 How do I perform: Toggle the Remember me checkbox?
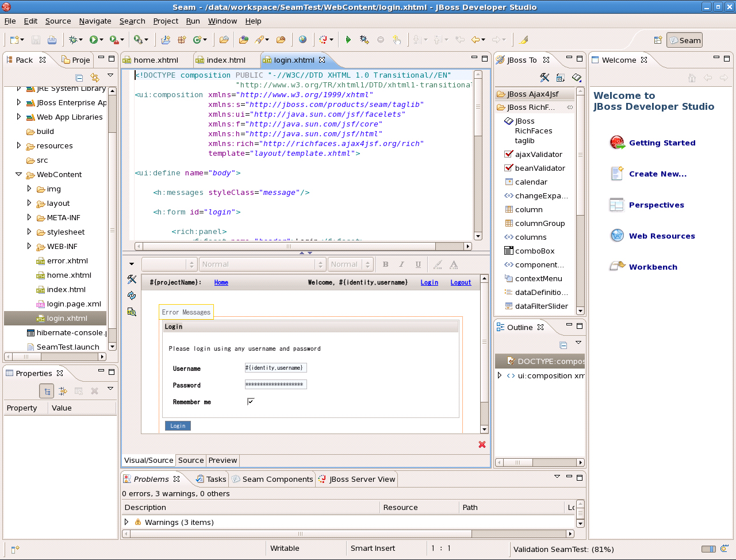pyautogui.click(x=251, y=401)
